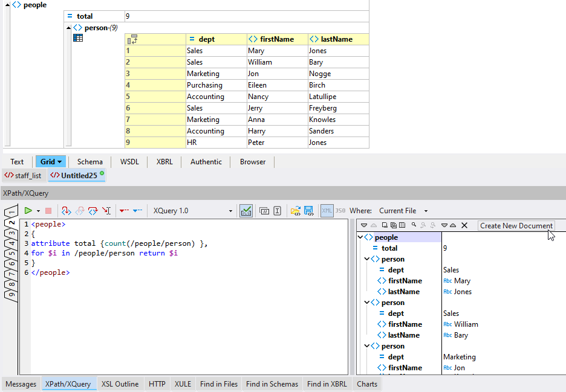Run the XQuery with the green play button

28,211
